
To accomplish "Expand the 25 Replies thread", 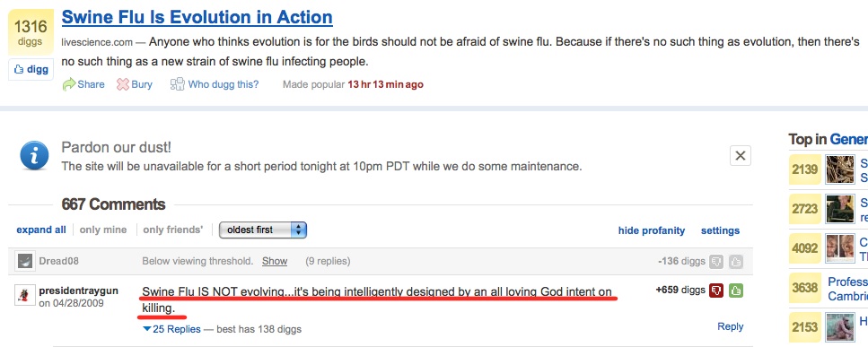I will coord(171,329).
